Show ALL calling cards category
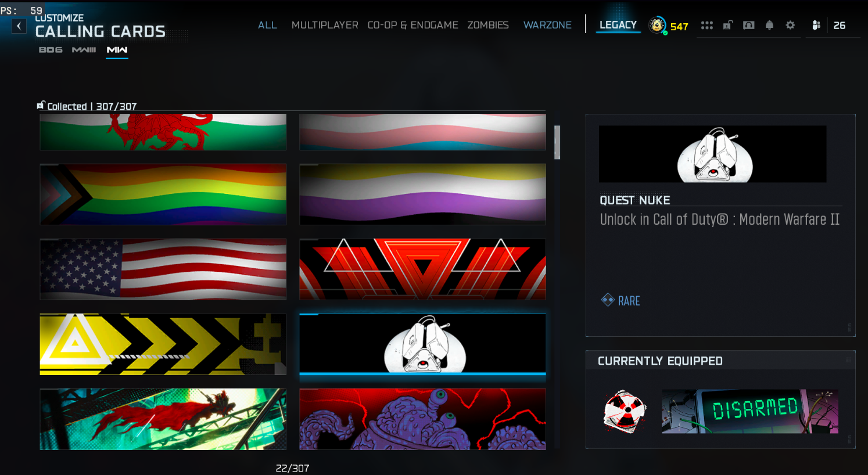Screen dimensions: 868x475 [267, 25]
